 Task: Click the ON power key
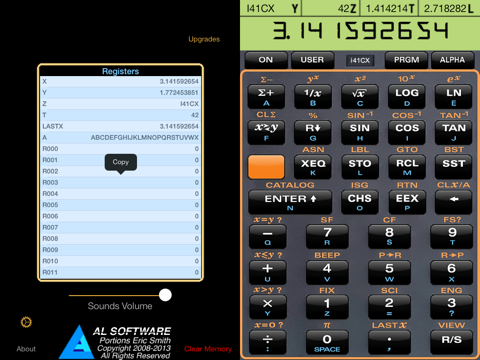(266, 60)
